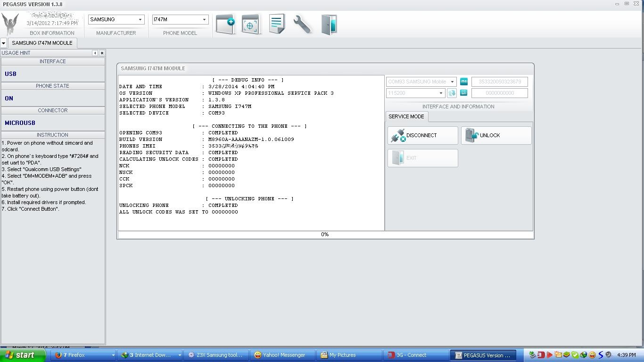Switch to Yahoo! Messenger taskbar item

[x=283, y=355]
